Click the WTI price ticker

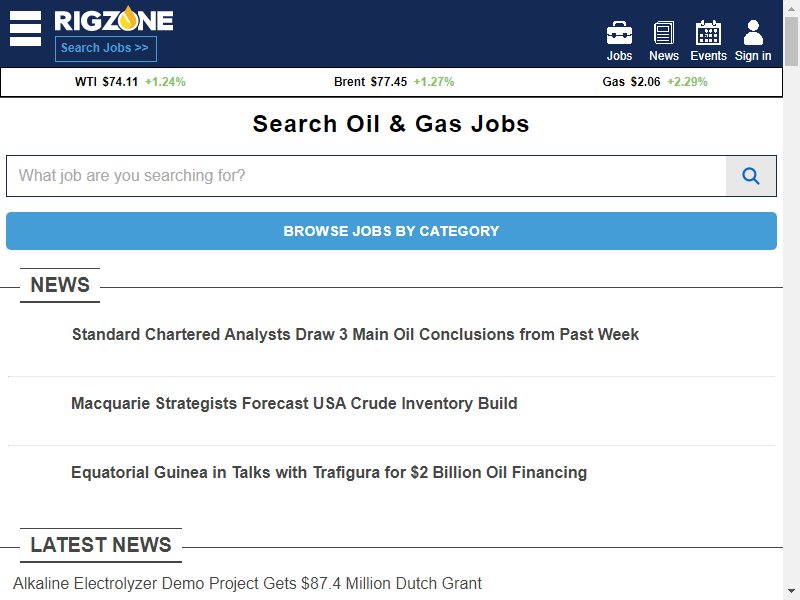coord(130,82)
